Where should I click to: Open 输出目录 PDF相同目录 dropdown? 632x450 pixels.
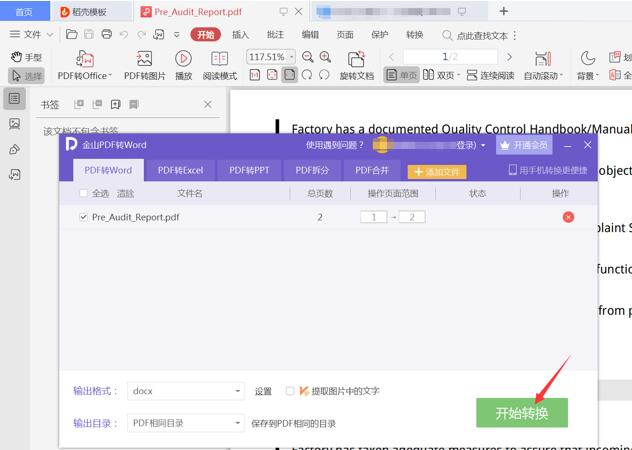click(x=185, y=423)
